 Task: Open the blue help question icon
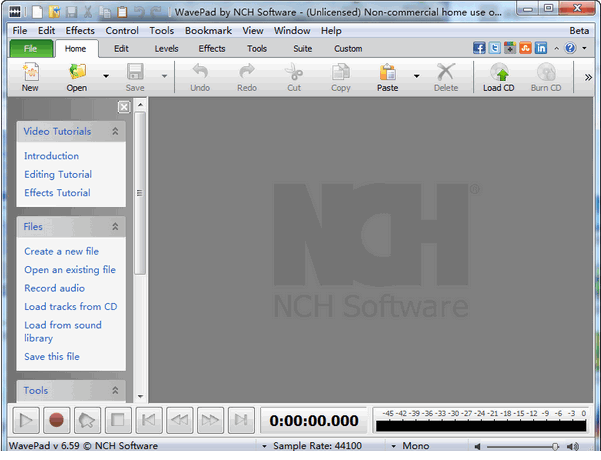pos(570,48)
